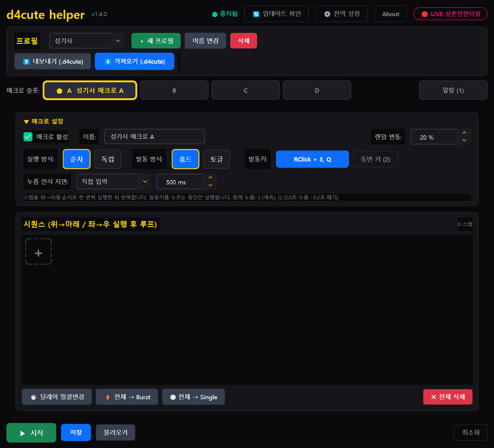Click the green 중지됨 status indicator

click(x=225, y=14)
